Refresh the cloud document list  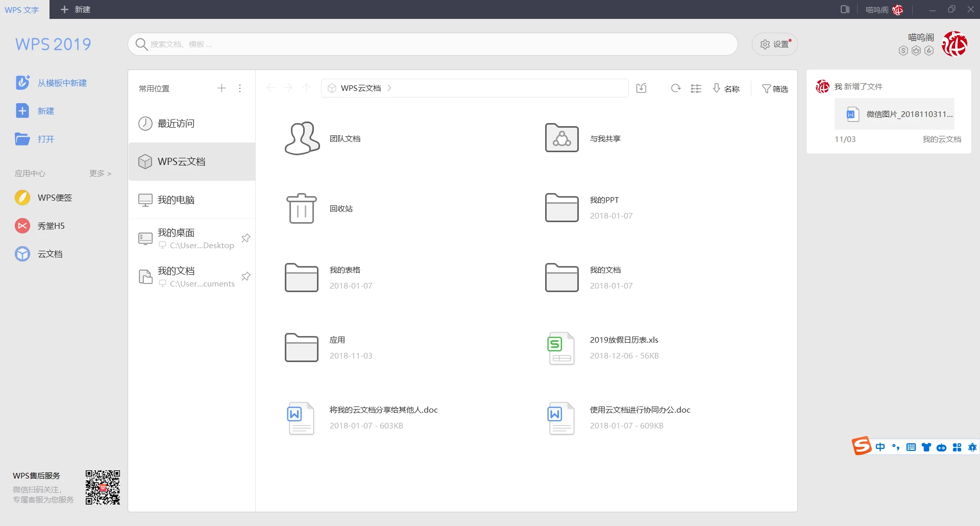pyautogui.click(x=676, y=88)
